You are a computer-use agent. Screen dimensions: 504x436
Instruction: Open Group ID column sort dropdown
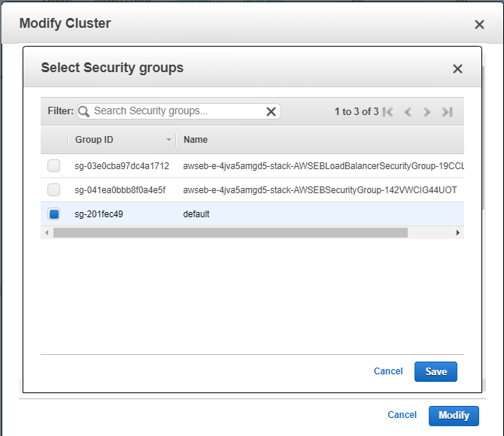(x=169, y=140)
